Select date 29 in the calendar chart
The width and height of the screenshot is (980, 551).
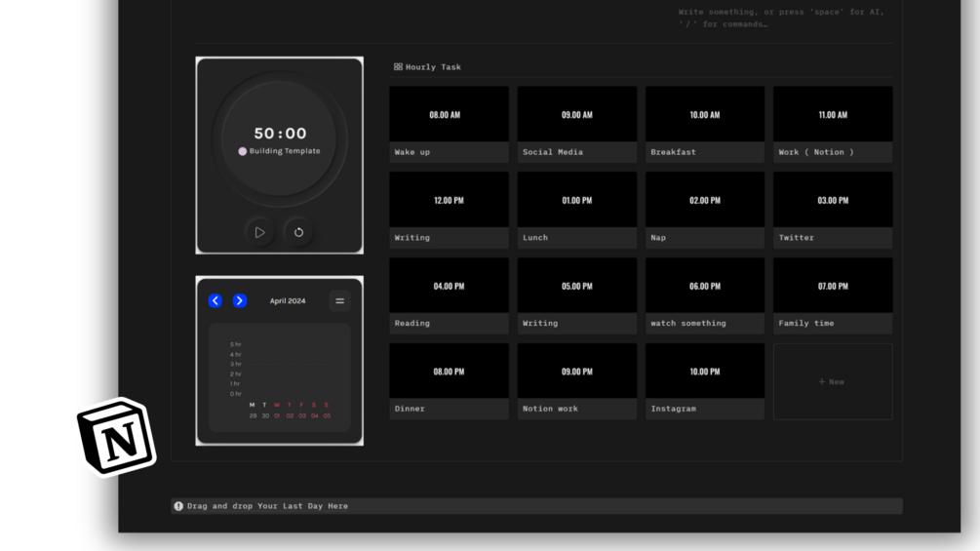pyautogui.click(x=253, y=416)
